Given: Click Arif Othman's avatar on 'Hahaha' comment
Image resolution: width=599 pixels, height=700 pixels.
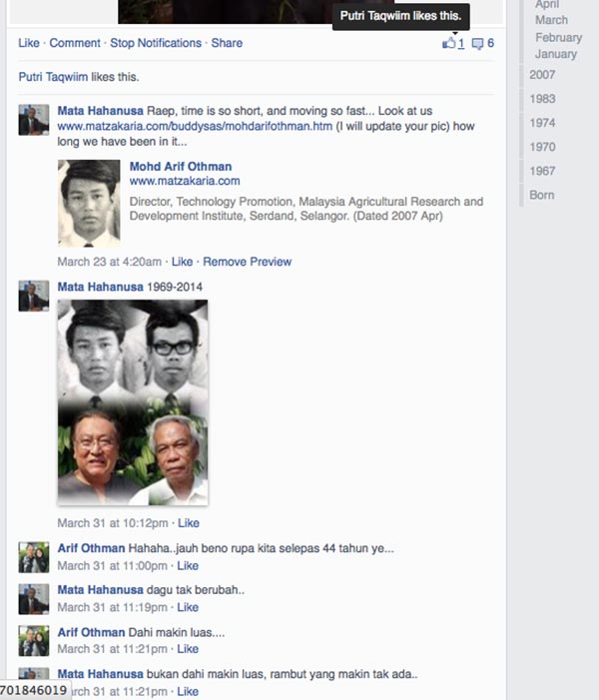Looking at the screenshot, I should click(x=34, y=557).
